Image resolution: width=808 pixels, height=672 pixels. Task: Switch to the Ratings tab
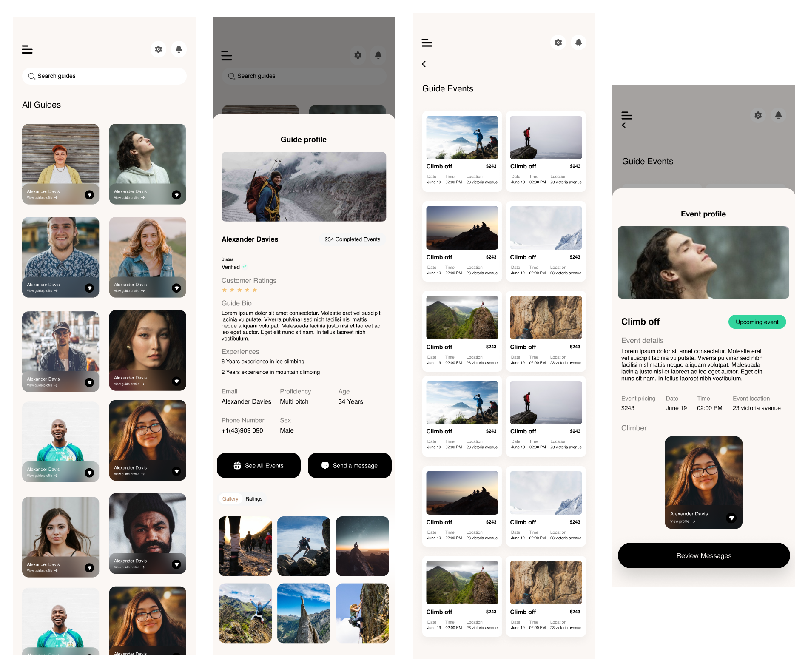[x=254, y=499]
